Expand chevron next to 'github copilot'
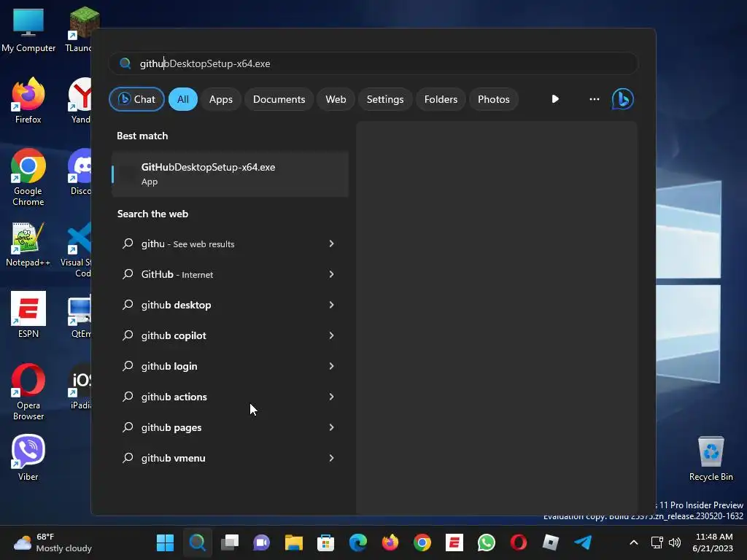The width and height of the screenshot is (747, 560). tap(332, 335)
